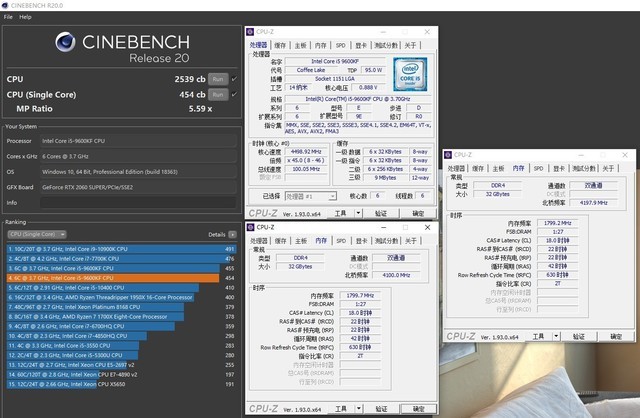
Task: Click 确定 in processor CPU-Z window
Action: [418, 213]
